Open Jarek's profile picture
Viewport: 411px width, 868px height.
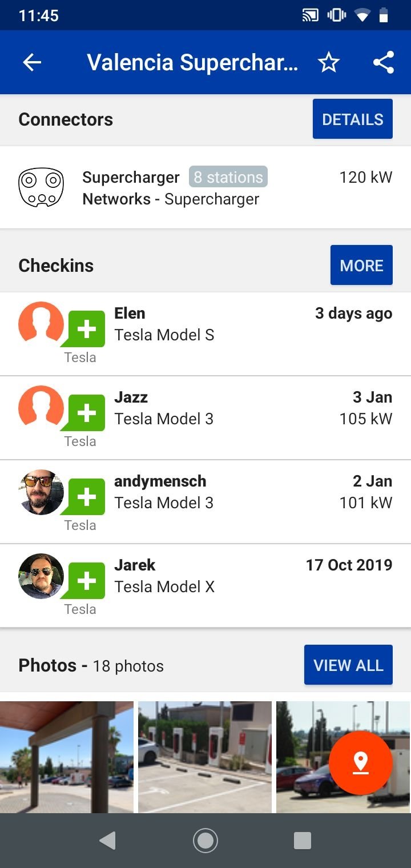tap(41, 576)
